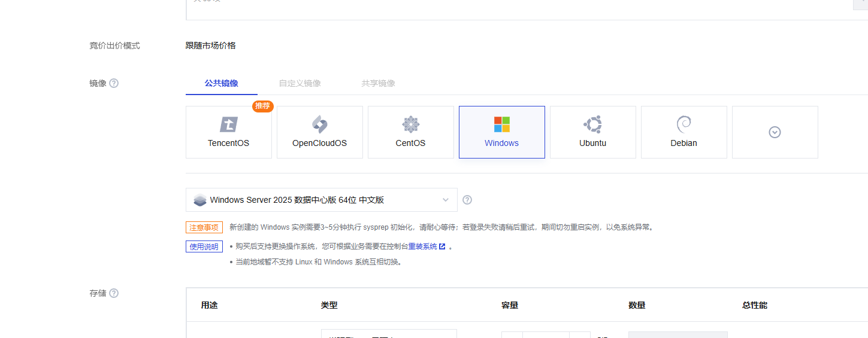Open help icon next to 镜像 label

tap(114, 83)
